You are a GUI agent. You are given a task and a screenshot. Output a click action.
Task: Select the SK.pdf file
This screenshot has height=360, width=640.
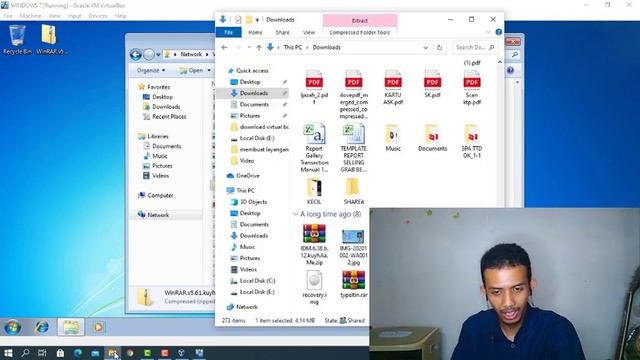[432, 84]
